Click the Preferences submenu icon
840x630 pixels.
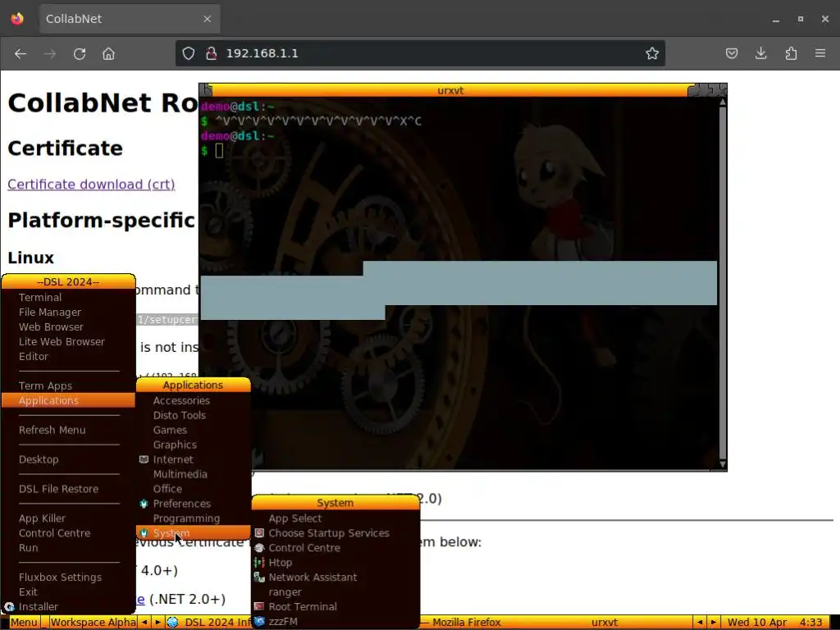pyautogui.click(x=144, y=504)
